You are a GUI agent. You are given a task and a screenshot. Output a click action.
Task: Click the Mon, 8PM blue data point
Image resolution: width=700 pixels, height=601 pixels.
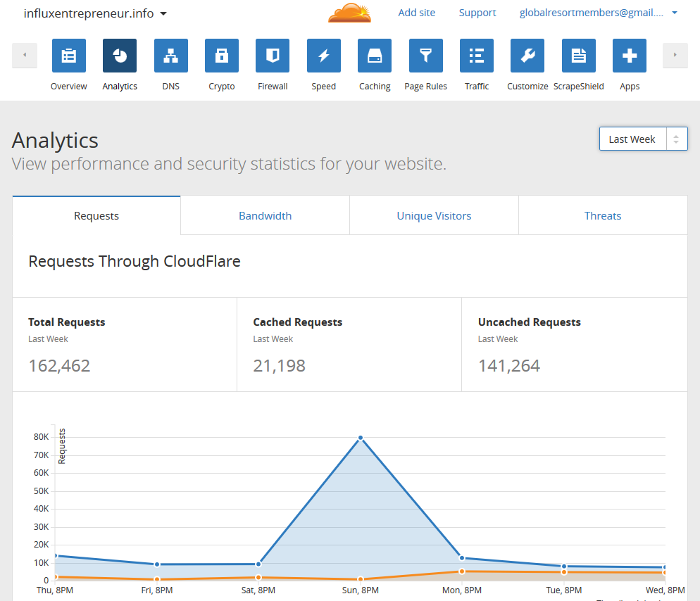coord(462,558)
